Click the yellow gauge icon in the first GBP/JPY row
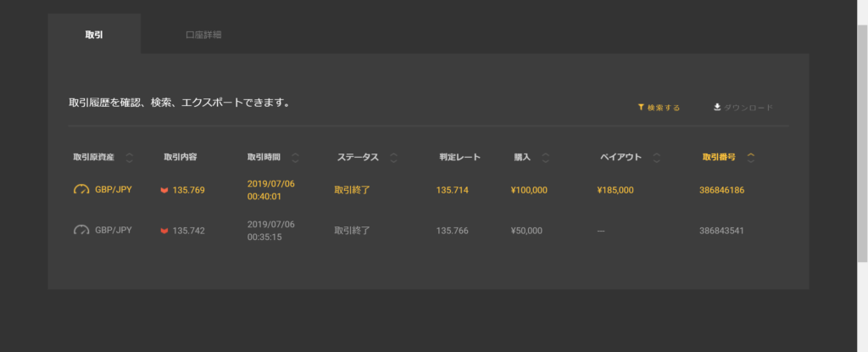The width and height of the screenshot is (868, 352). (x=81, y=190)
